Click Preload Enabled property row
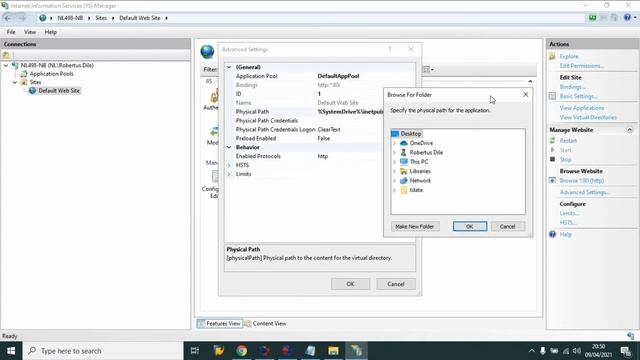640x360 pixels. [x=304, y=138]
